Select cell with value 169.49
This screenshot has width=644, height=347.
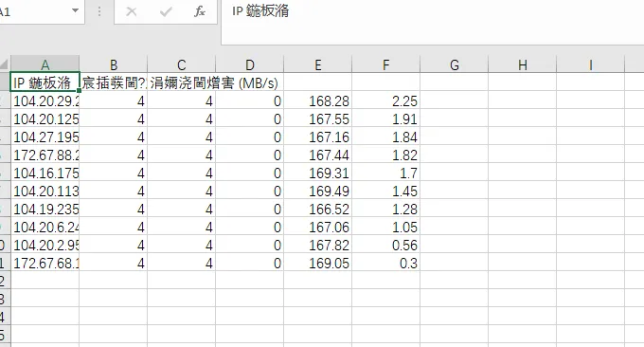(318, 192)
